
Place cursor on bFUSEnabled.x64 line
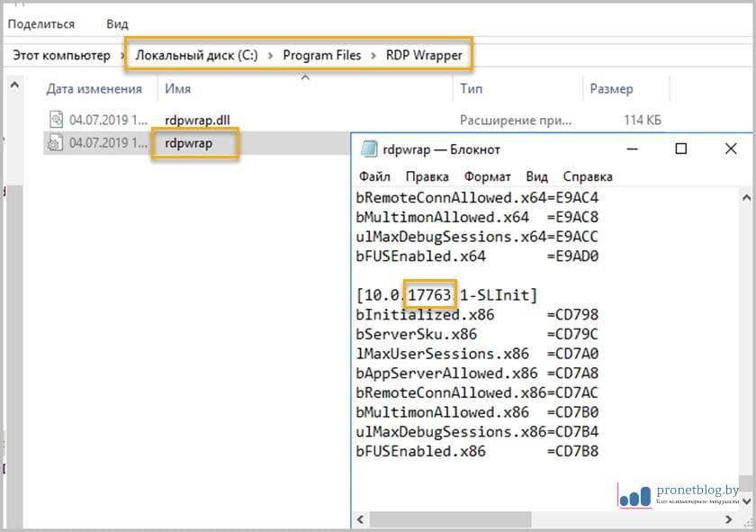point(477,257)
